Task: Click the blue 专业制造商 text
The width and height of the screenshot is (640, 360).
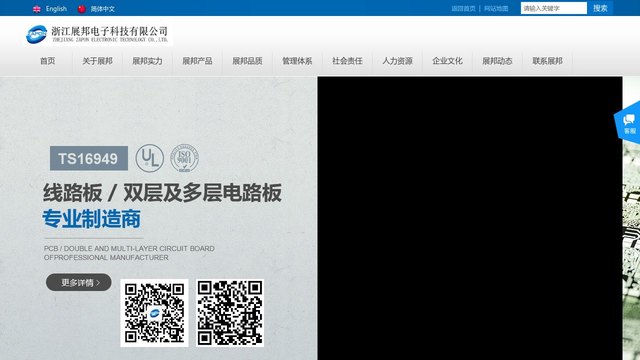Action: pos(92,219)
